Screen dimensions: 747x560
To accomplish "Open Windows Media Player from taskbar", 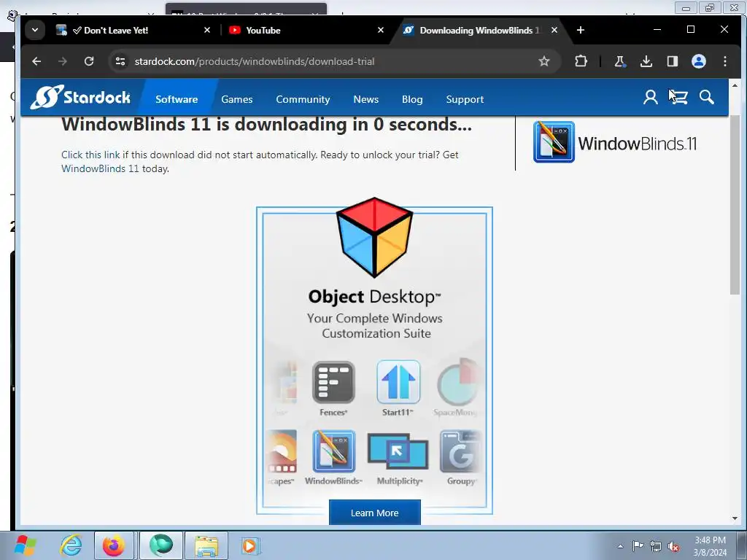I will point(249,545).
